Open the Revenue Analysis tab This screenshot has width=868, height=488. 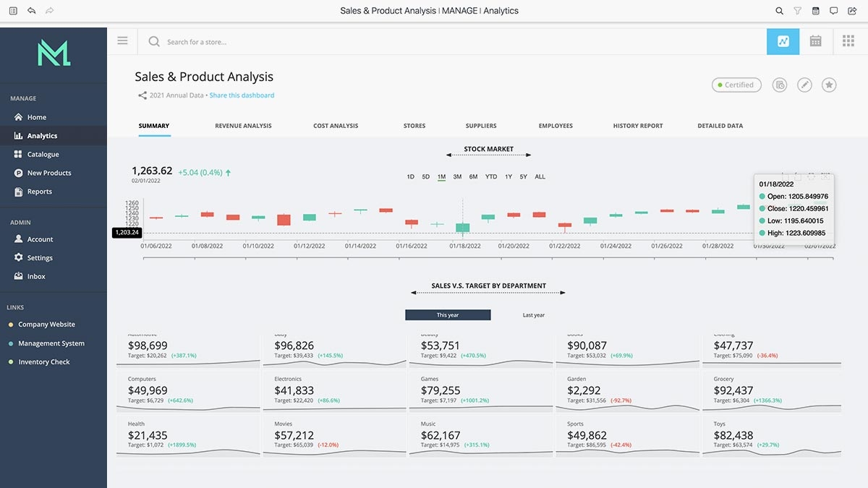coord(243,126)
